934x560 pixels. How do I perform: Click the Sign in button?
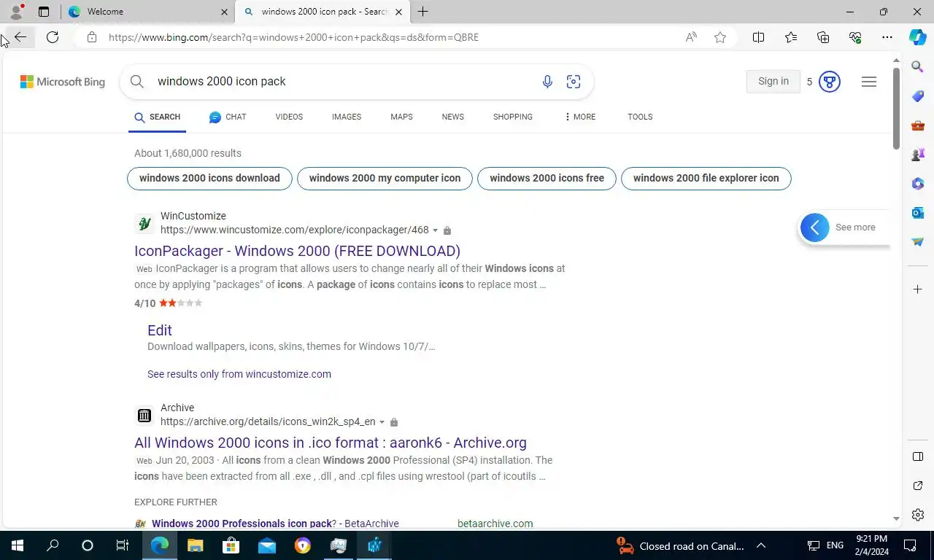pos(773,82)
